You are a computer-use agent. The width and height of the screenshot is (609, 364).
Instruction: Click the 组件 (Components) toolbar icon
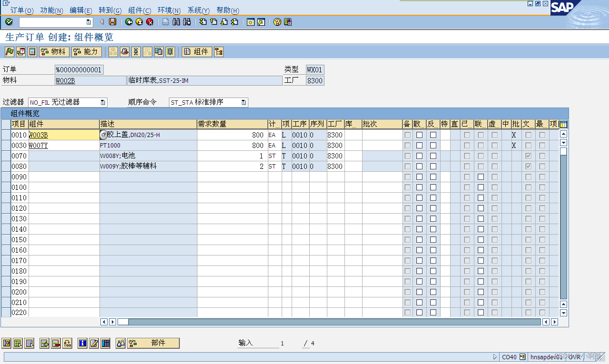pyautogui.click(x=196, y=51)
